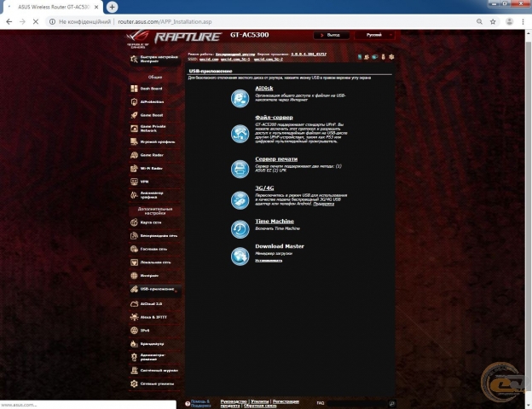Open the print server printer icon
Screen dimensions: 532x409
(240, 169)
